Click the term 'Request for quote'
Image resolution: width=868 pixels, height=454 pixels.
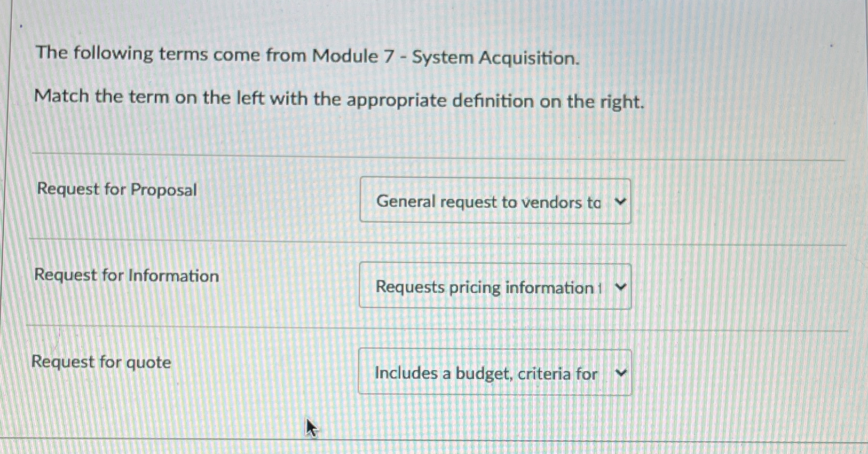pyautogui.click(x=101, y=362)
